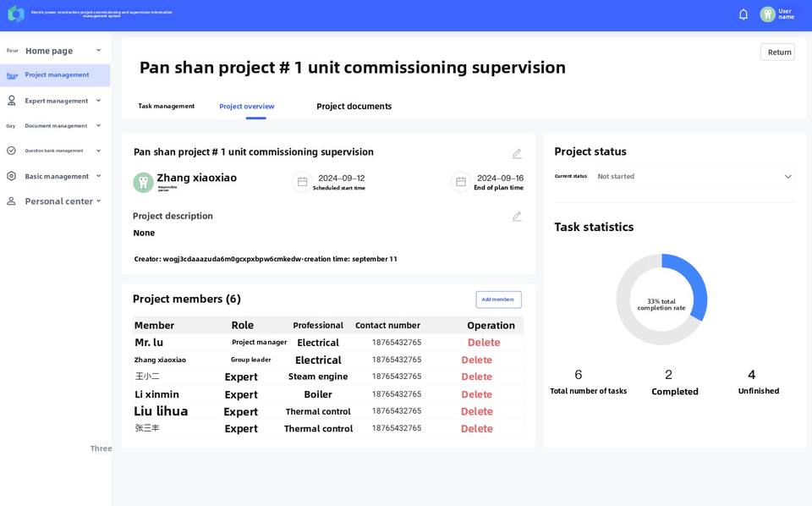Delete member Liu lihua
The image size is (812, 506).
[x=476, y=411]
